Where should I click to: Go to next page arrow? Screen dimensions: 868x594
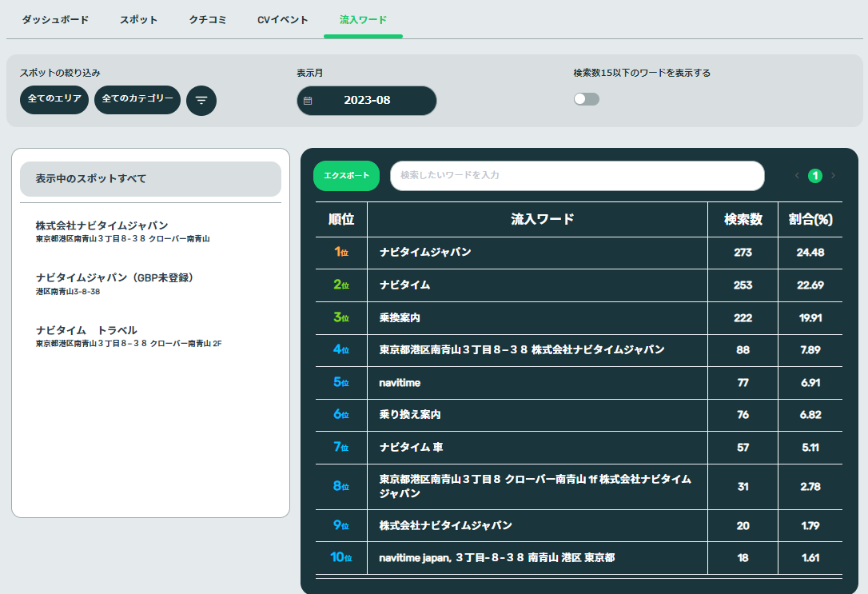833,176
